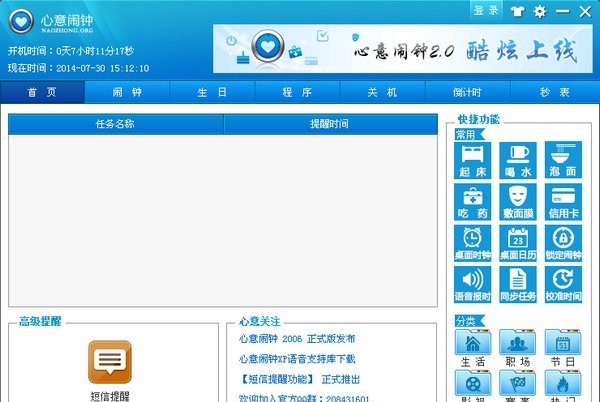Viewport: 600px width, 402px height.
Task: Click the 任务名称 column header
Action: click(x=116, y=124)
